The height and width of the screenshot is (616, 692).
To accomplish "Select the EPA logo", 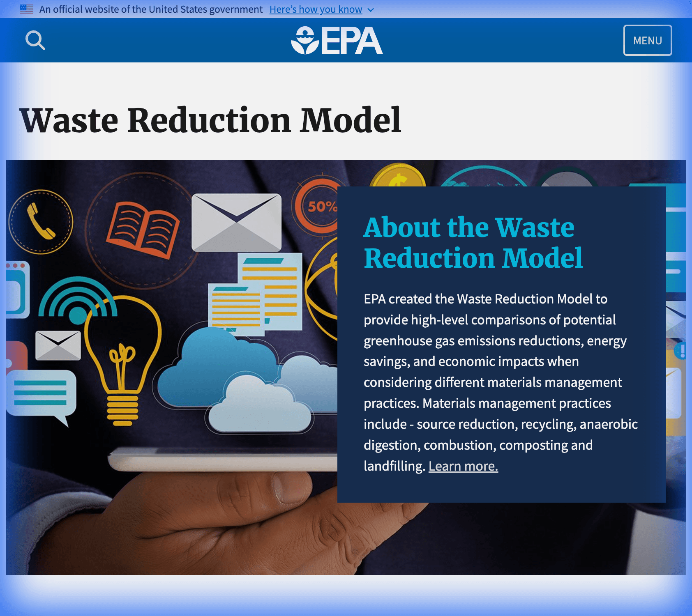I will 336,40.
